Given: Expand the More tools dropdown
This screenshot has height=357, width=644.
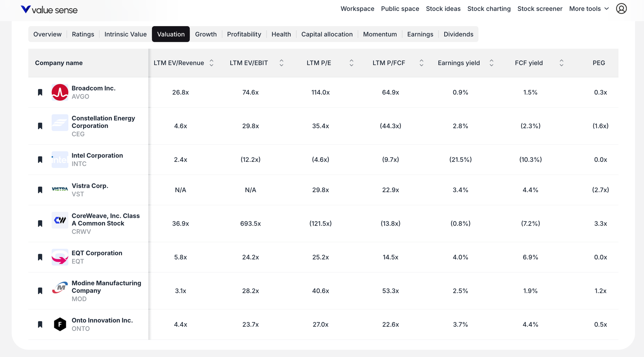Looking at the screenshot, I should point(589,9).
